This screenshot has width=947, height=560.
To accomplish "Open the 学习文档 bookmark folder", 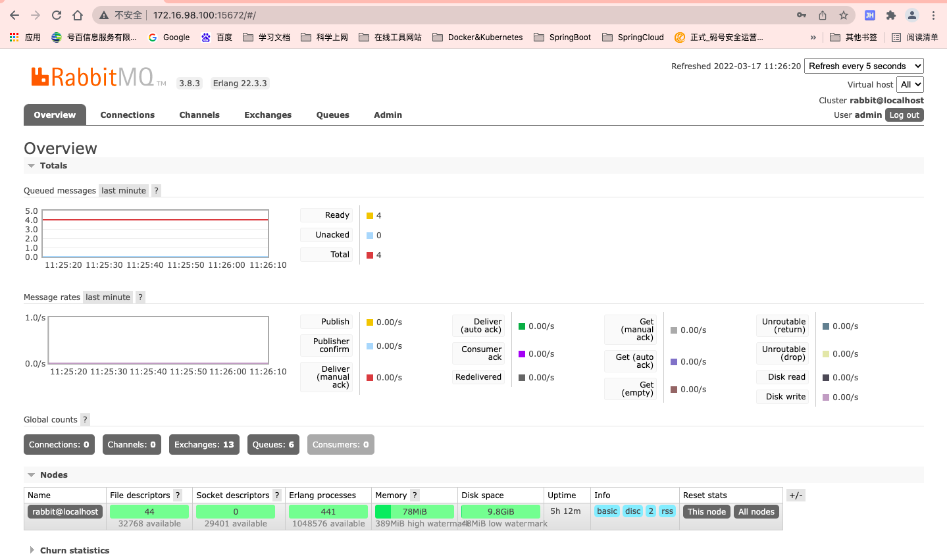I will point(267,38).
